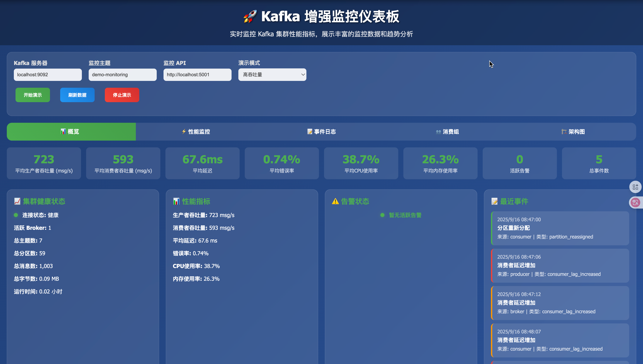Click the blue 刷新数据 button
Image resolution: width=643 pixels, height=364 pixels.
pos(77,95)
